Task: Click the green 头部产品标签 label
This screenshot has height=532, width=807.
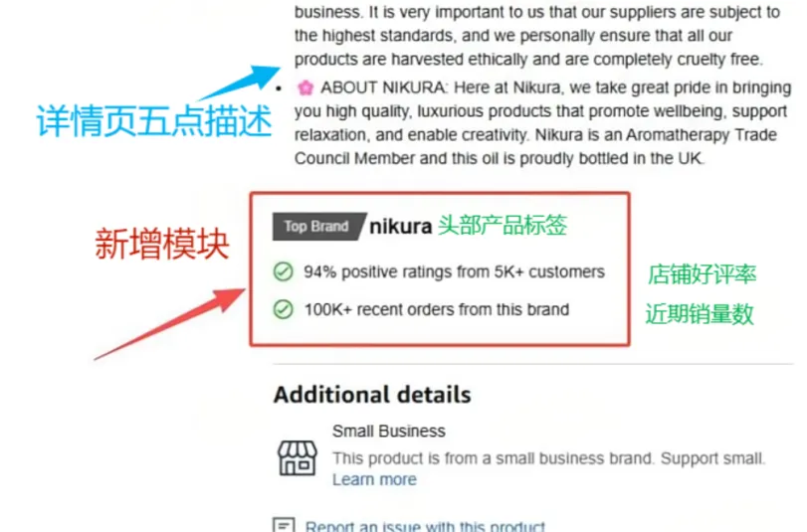Action: pos(503,226)
